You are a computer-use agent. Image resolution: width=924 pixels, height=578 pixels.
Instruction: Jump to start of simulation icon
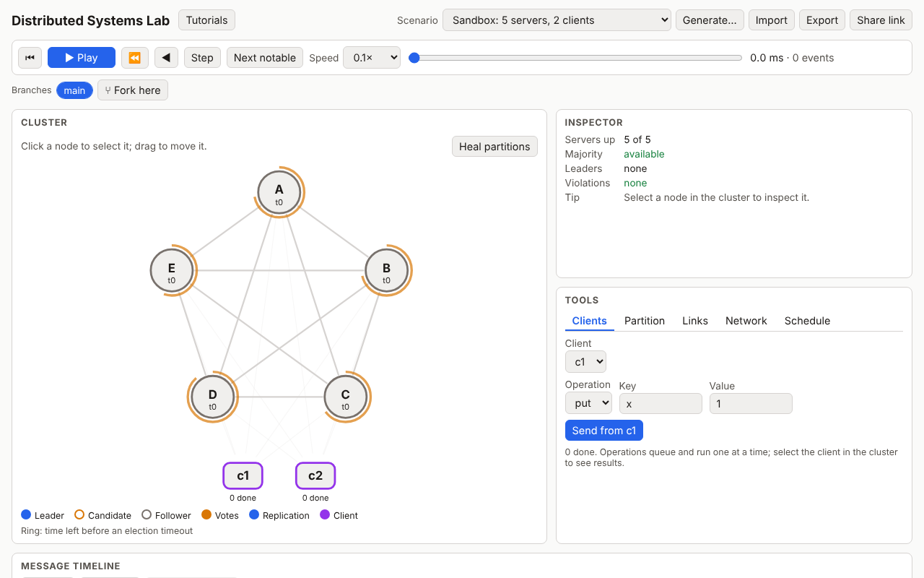[x=30, y=58]
